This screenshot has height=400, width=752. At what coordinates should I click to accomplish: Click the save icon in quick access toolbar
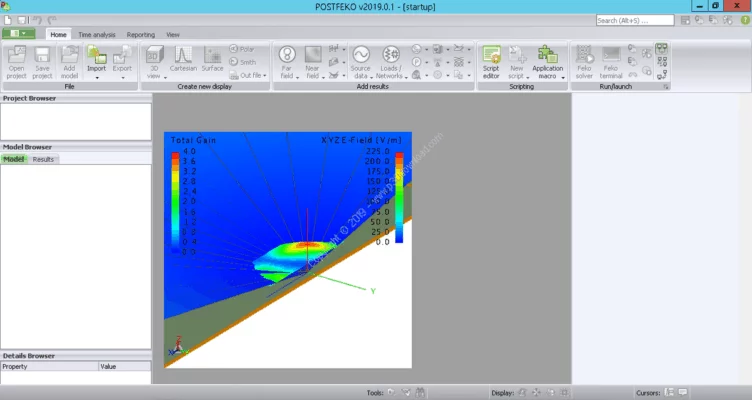(x=22, y=20)
